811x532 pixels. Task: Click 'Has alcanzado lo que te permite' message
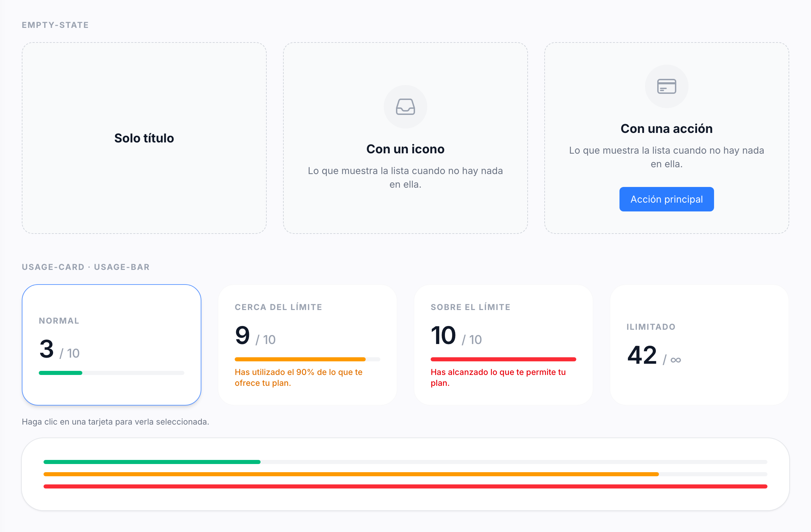click(x=498, y=377)
